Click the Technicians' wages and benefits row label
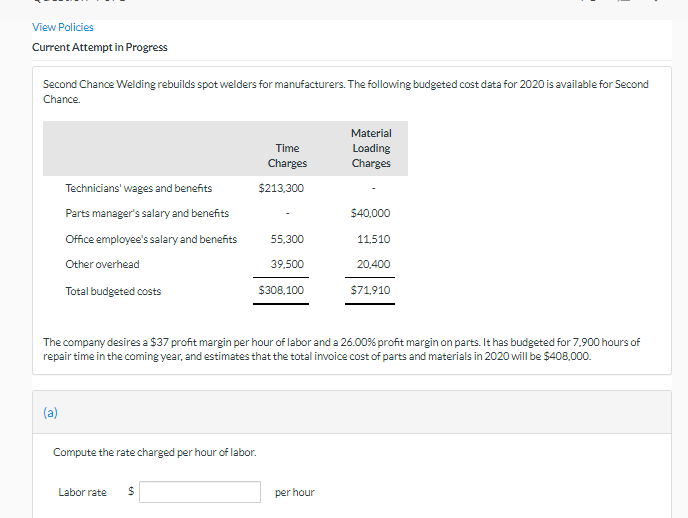The width and height of the screenshot is (688, 518). pos(139,188)
